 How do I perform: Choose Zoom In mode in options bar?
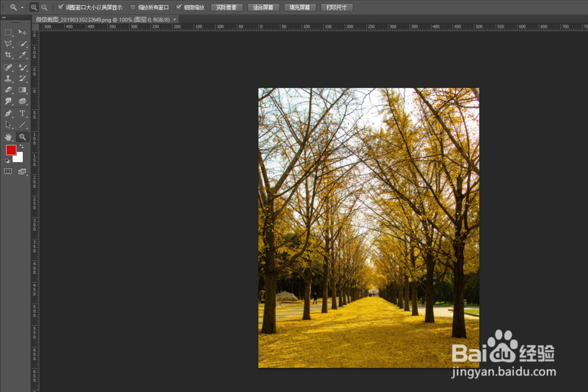coord(34,7)
